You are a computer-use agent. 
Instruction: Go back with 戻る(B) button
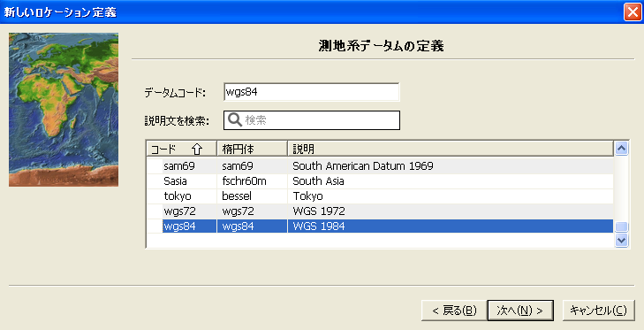tap(454, 311)
